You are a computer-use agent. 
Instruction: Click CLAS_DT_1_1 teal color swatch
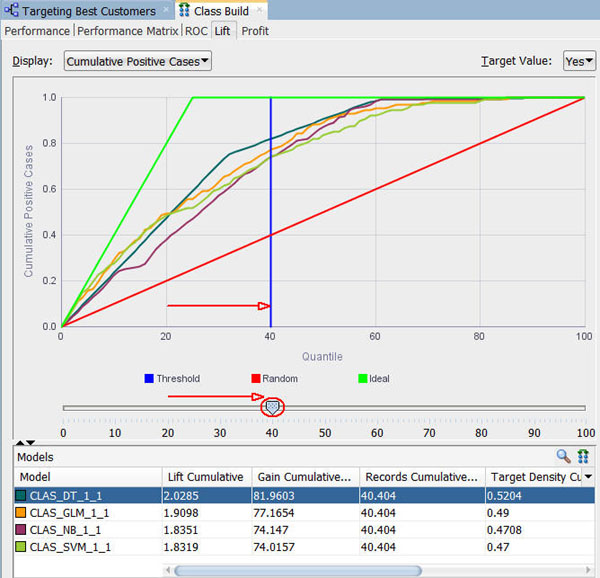click(21, 495)
